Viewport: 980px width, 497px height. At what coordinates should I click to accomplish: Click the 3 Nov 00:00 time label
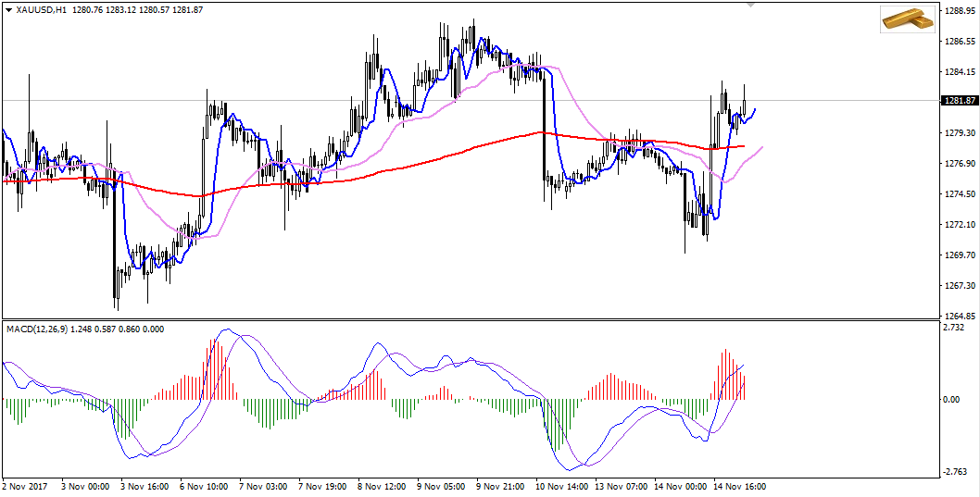tap(85, 486)
